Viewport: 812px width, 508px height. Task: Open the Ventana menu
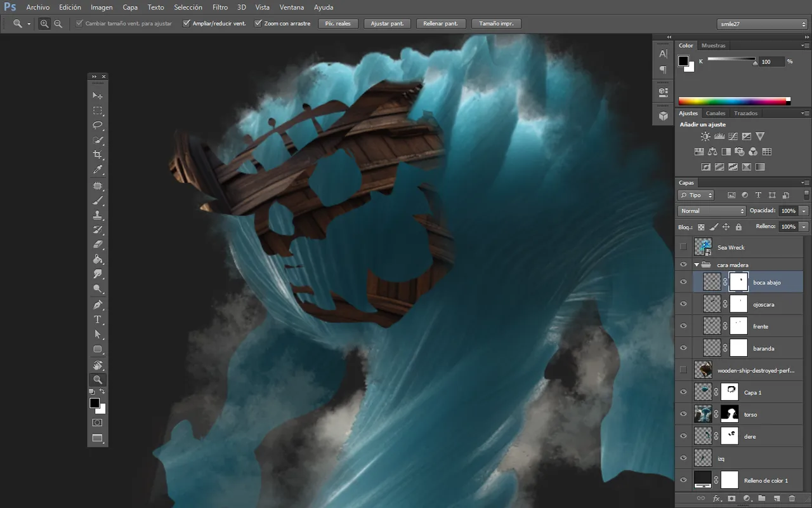(x=291, y=8)
